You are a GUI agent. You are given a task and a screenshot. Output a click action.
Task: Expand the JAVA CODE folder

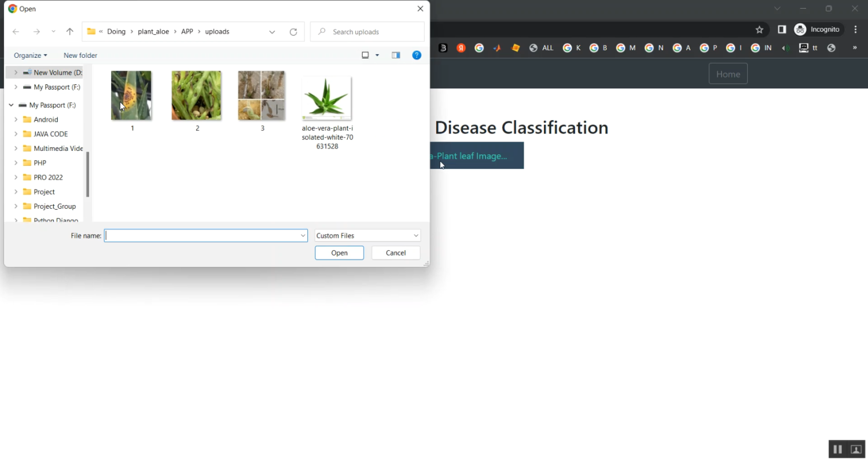click(x=16, y=134)
